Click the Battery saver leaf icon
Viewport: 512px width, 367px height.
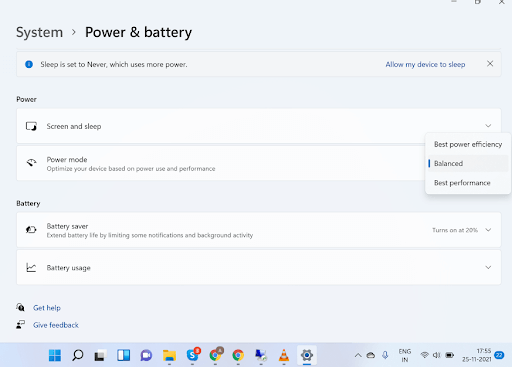click(31, 230)
